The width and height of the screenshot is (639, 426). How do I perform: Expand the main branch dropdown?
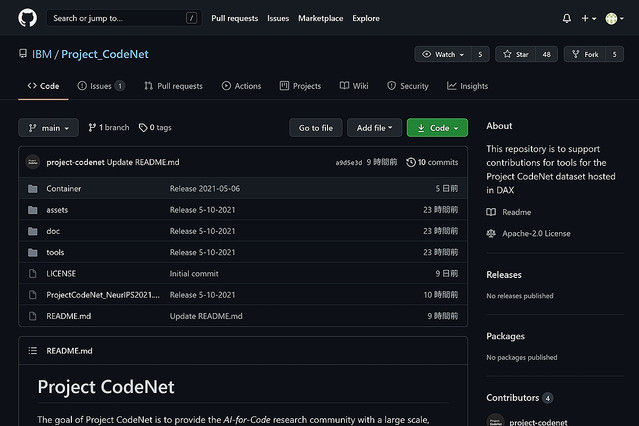tap(48, 128)
